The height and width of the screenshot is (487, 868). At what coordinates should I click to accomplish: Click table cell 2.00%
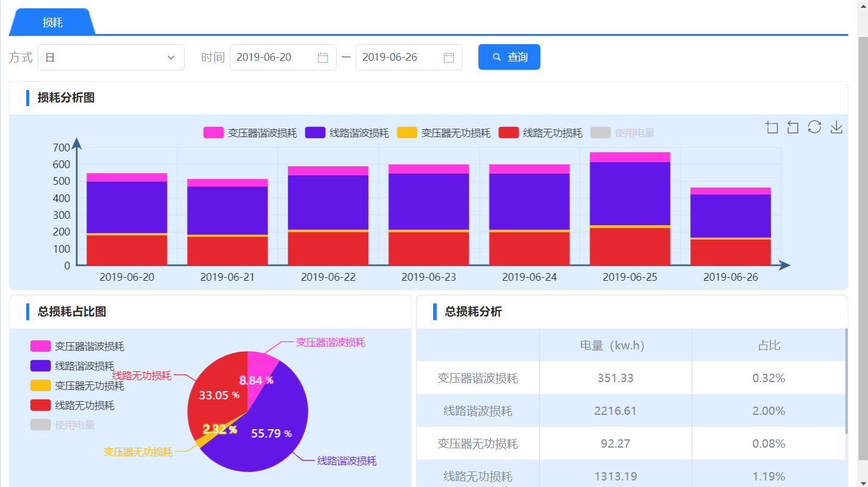769,411
